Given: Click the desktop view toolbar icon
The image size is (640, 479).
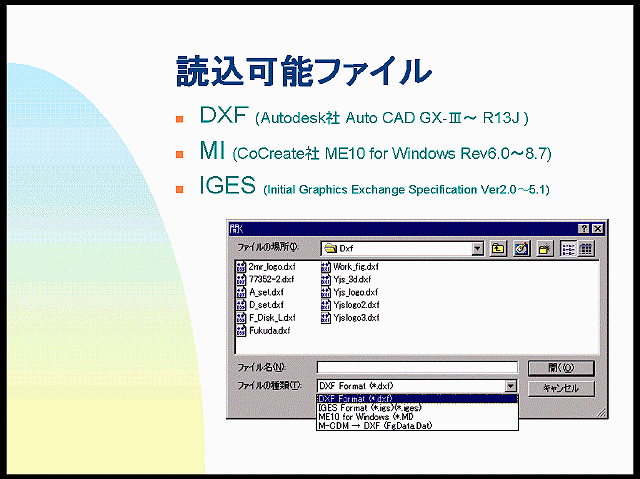Looking at the screenshot, I should tap(522, 248).
